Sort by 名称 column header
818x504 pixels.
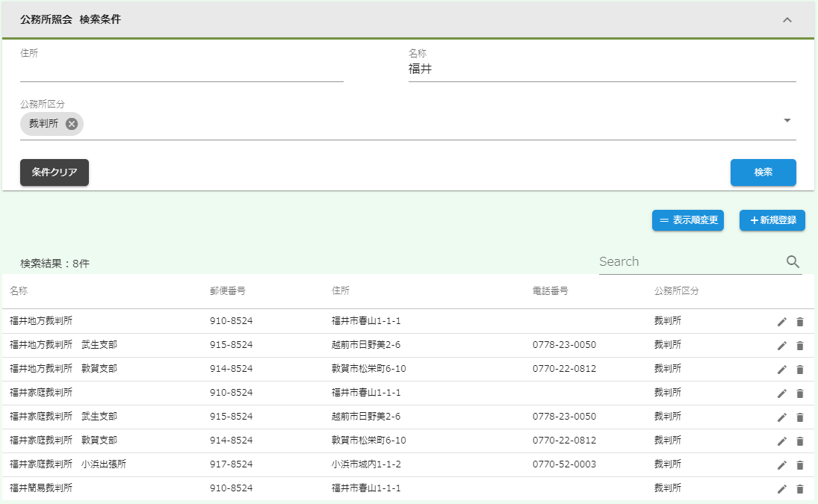[19, 291]
